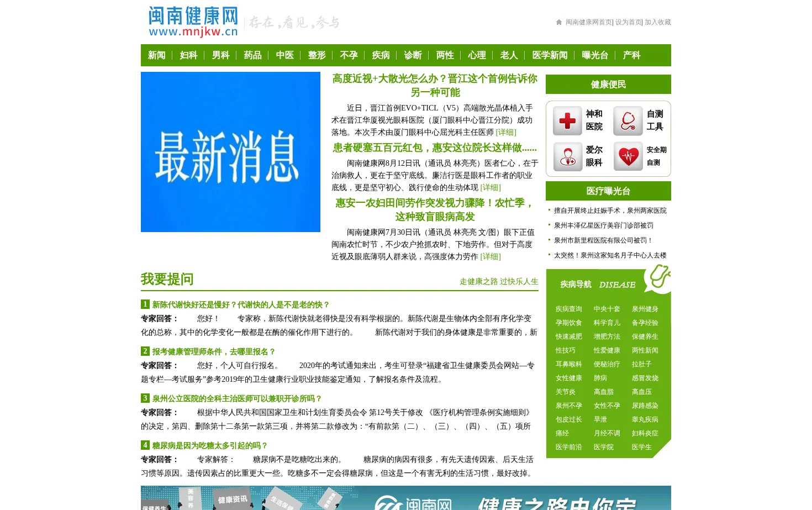Click 详细 link for EVO+TICL article

506,133
